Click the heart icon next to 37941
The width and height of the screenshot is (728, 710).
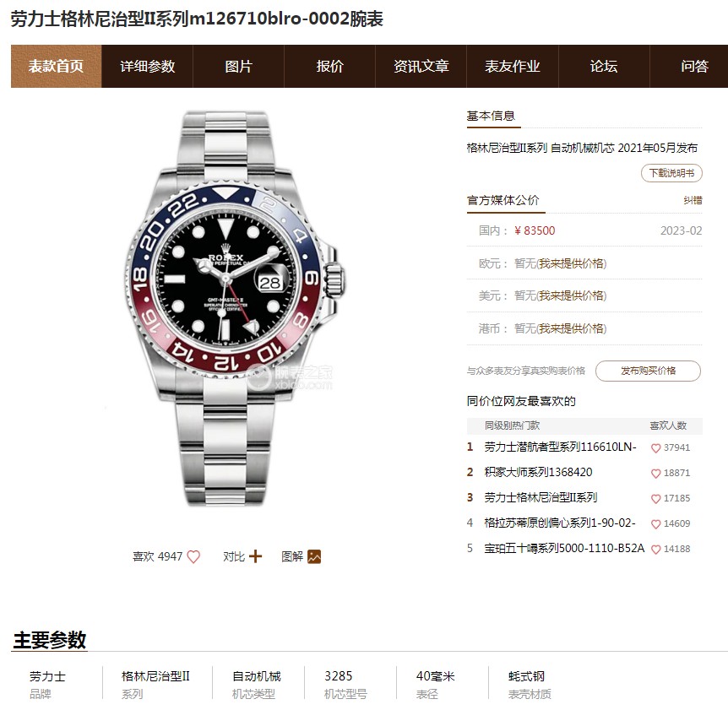[x=655, y=448]
